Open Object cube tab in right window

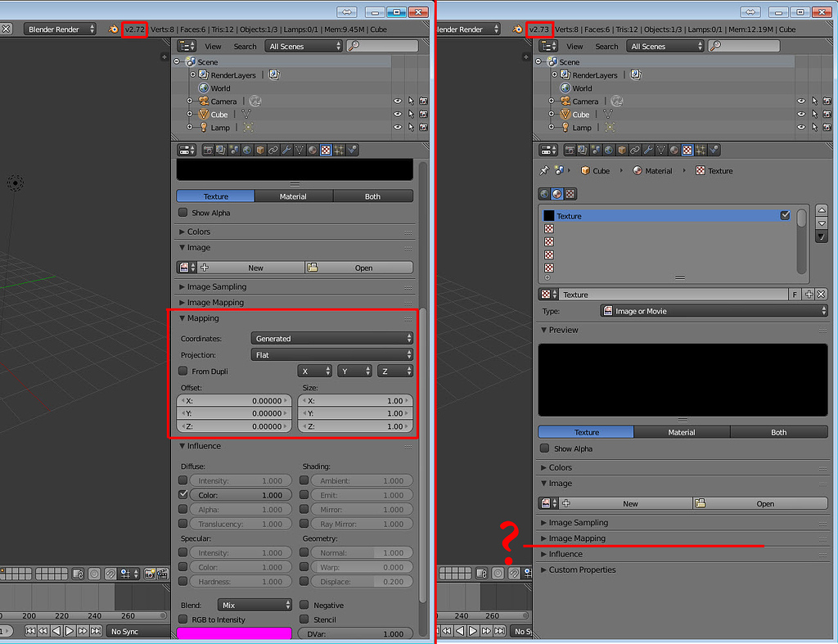coord(622,151)
